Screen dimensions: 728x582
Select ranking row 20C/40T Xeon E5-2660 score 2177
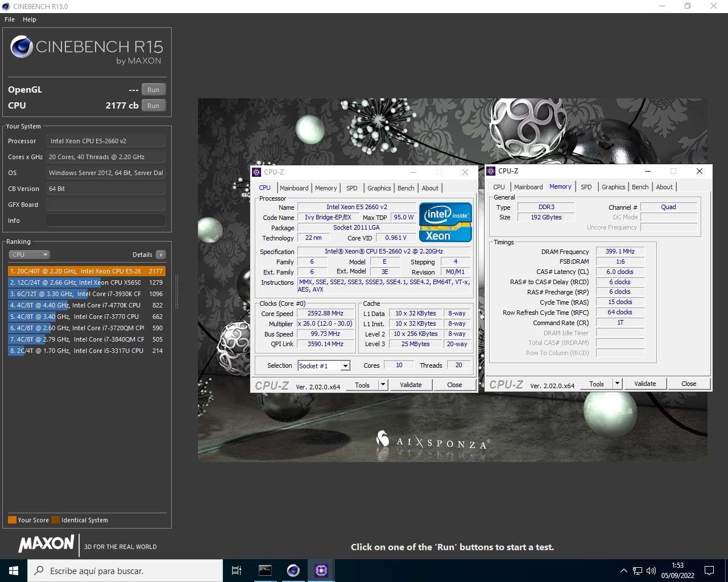pos(86,271)
